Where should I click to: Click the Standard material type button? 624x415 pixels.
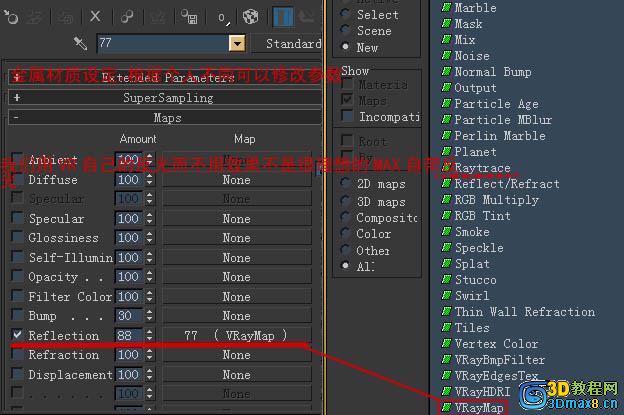click(287, 43)
